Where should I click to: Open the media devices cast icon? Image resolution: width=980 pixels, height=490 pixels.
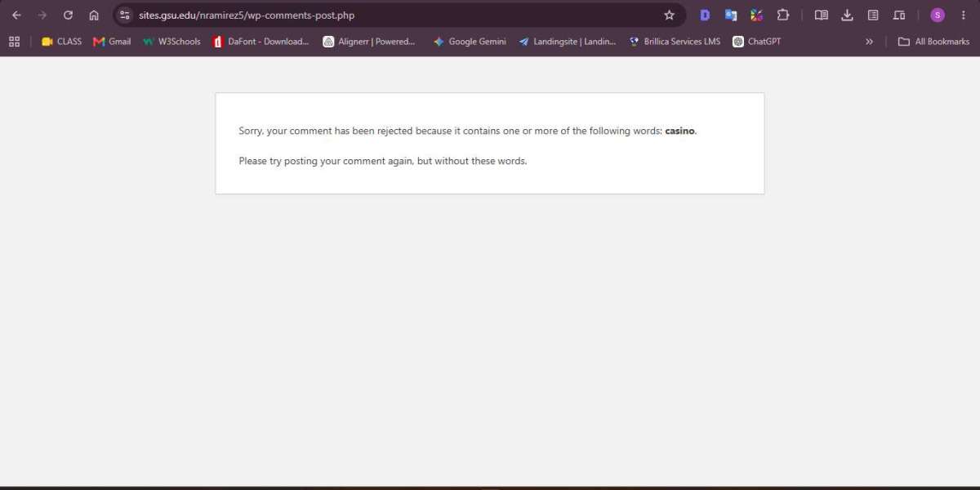tap(899, 15)
